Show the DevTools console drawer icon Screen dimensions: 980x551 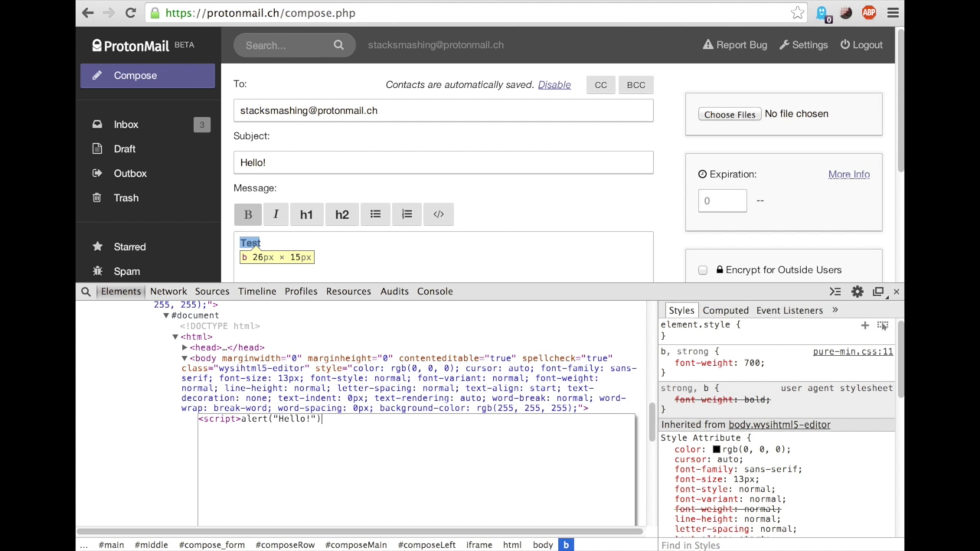pos(835,291)
